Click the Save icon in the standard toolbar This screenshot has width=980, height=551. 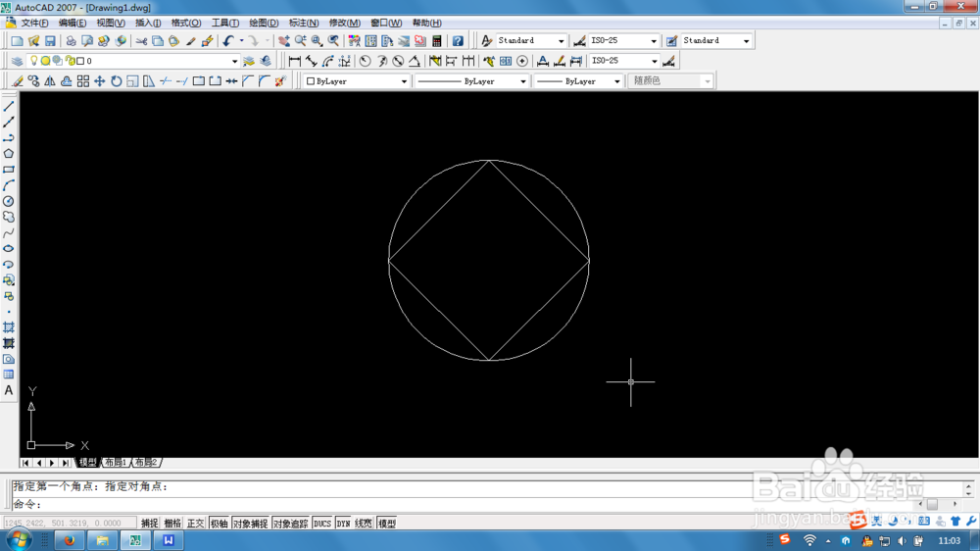pos(50,40)
